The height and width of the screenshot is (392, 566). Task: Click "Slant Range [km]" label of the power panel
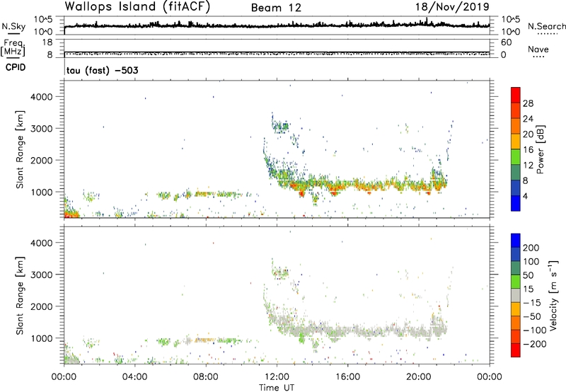pos(20,149)
